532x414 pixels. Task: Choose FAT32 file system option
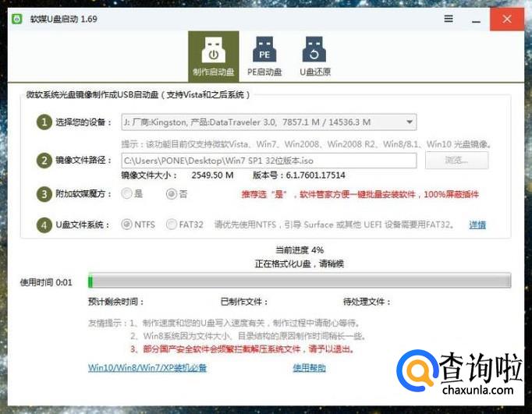pyautogui.click(x=185, y=225)
